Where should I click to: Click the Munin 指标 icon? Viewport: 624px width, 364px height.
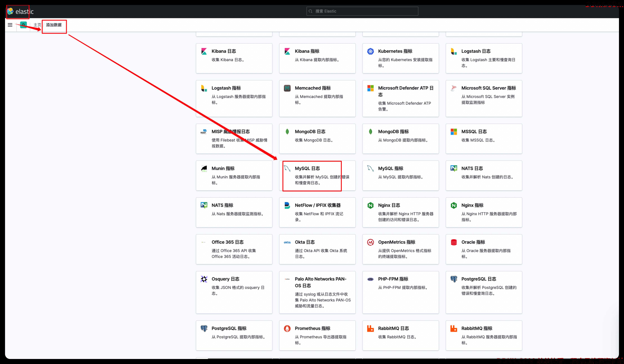pos(204,168)
